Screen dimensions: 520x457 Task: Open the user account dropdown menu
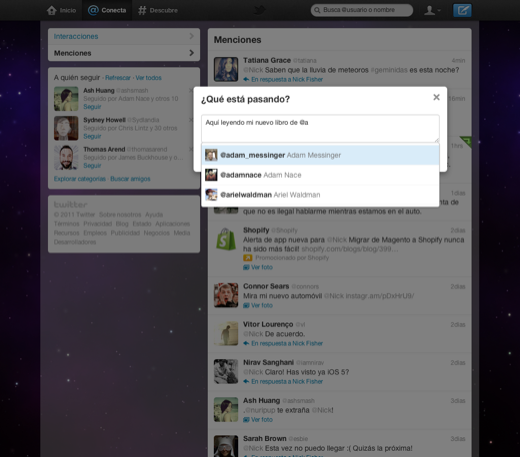432,10
